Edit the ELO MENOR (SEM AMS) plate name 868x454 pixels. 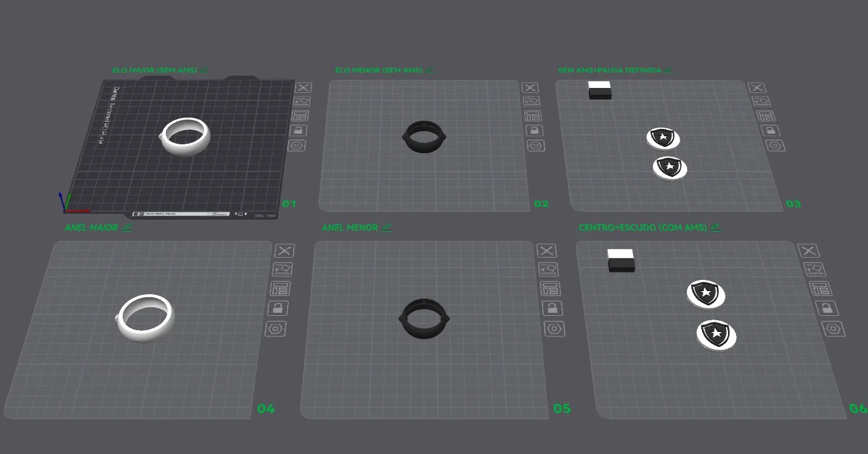pos(430,70)
